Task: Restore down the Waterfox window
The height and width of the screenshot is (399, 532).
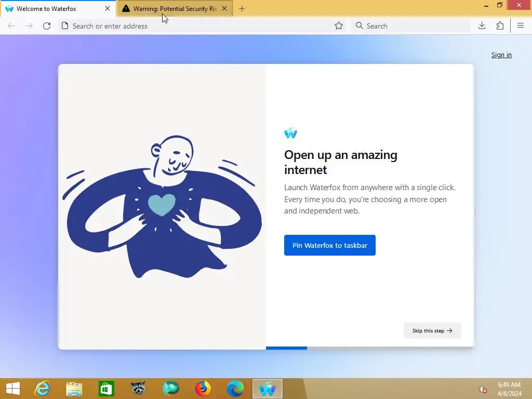Action: 500,5
